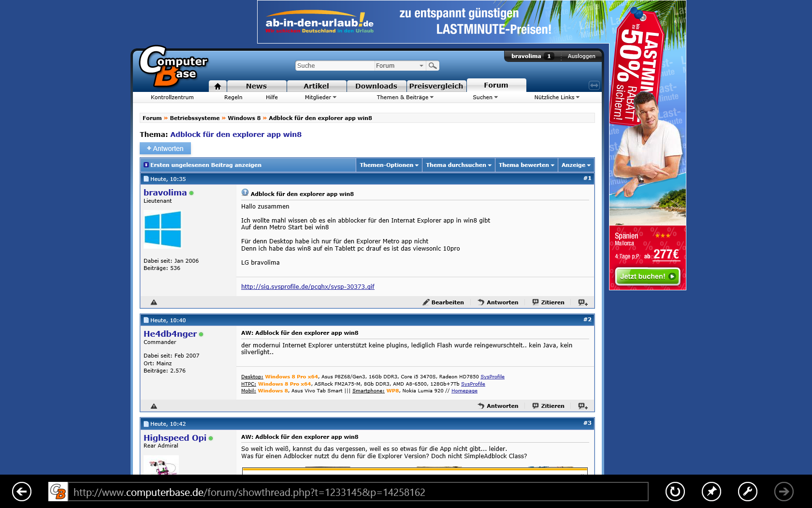812x508 pixels.
Task: Click the ComputerBase logo
Action: [173, 66]
